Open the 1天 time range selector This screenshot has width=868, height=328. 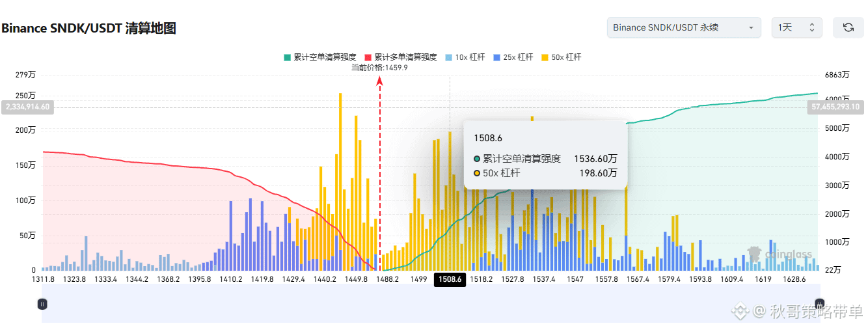[x=796, y=27]
